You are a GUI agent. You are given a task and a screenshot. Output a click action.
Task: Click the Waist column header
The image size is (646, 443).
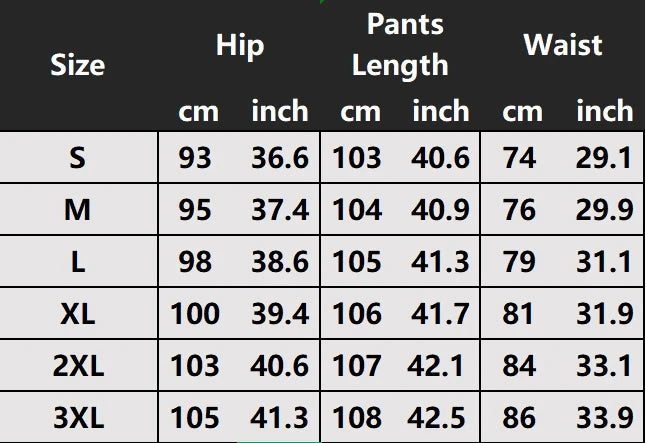tap(563, 46)
